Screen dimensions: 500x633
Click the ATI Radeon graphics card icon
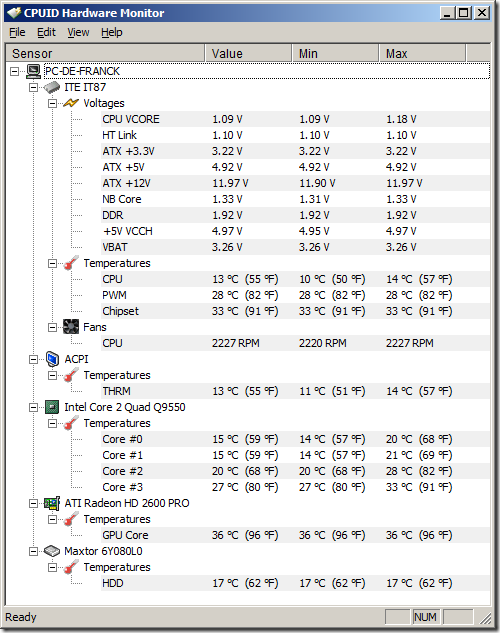[52, 503]
